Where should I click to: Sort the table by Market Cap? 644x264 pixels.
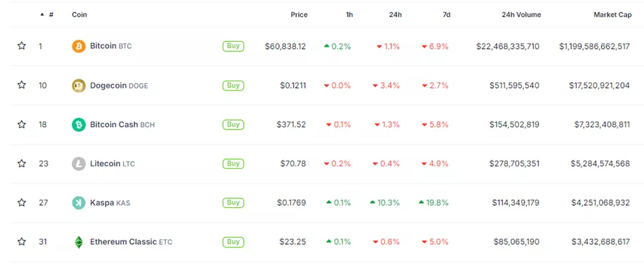click(612, 15)
